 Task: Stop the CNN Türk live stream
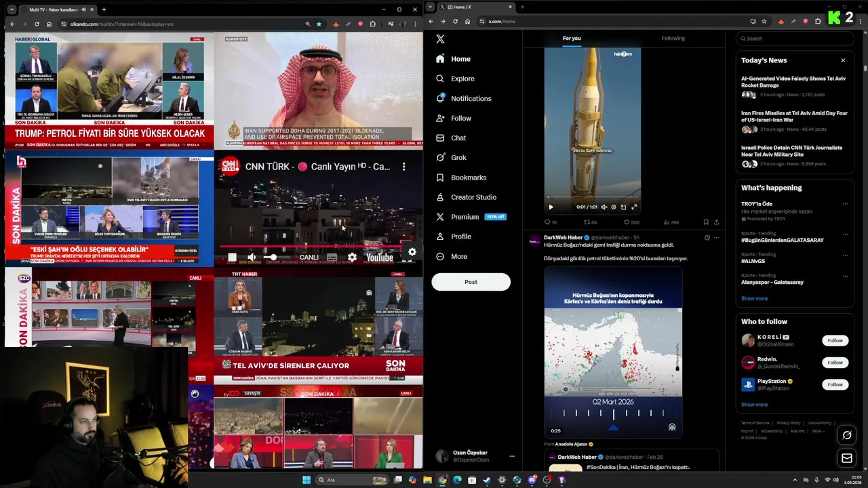(x=232, y=257)
